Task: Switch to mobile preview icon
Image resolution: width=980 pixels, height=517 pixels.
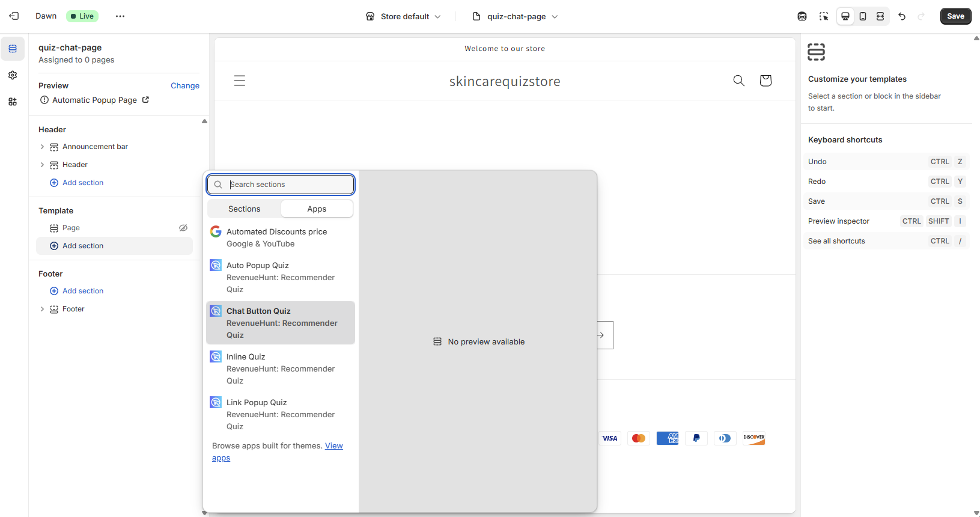Action: point(863,16)
